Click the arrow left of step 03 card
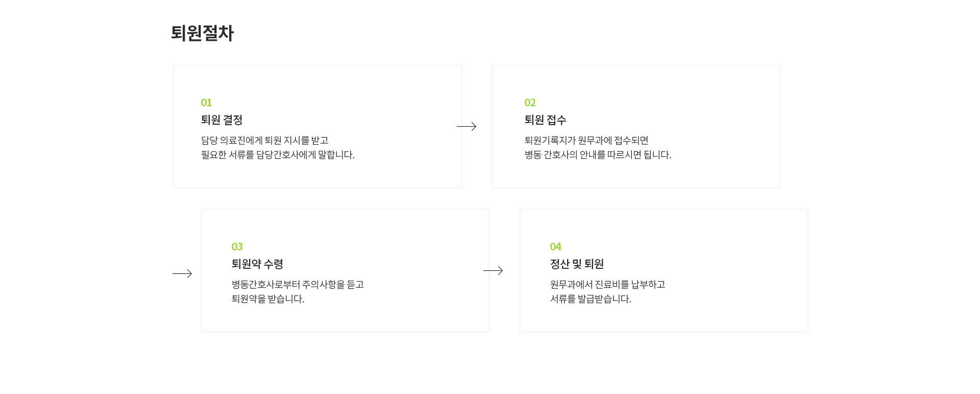The image size is (980, 394). pyautogui.click(x=182, y=273)
